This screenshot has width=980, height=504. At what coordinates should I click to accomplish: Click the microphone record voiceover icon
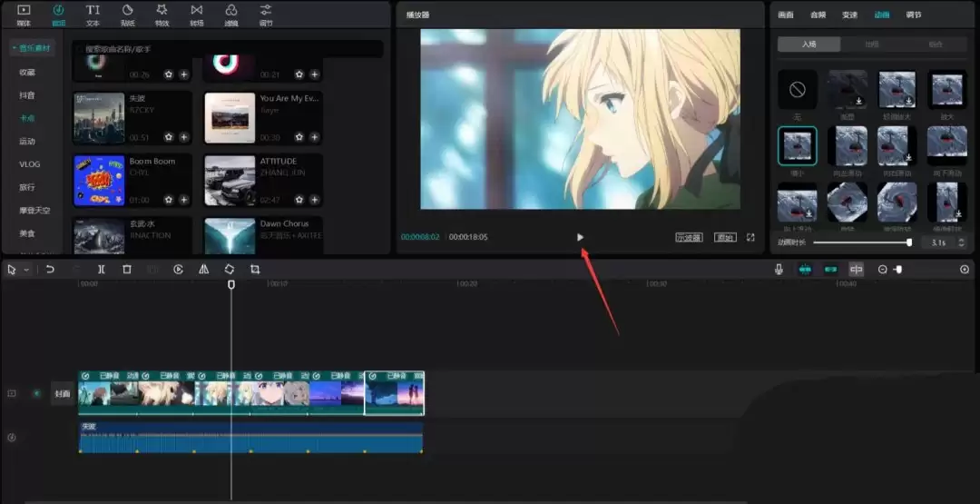[x=779, y=270]
